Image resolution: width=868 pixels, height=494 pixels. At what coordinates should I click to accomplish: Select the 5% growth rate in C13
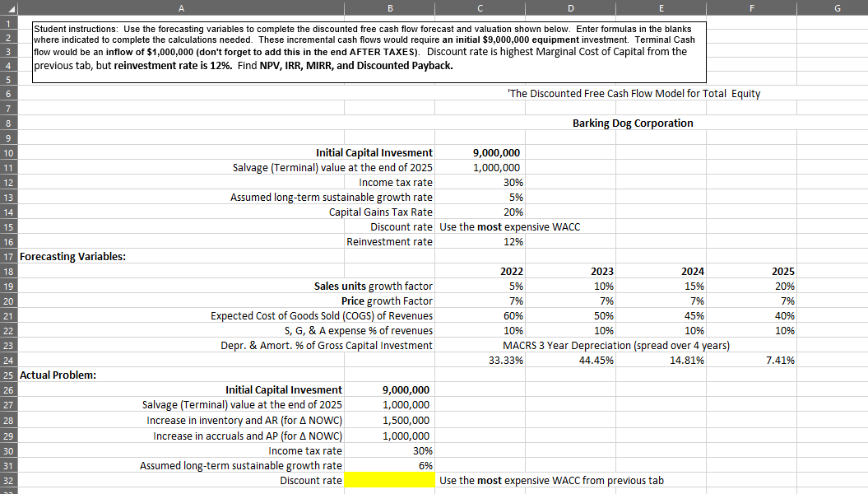pyautogui.click(x=516, y=197)
